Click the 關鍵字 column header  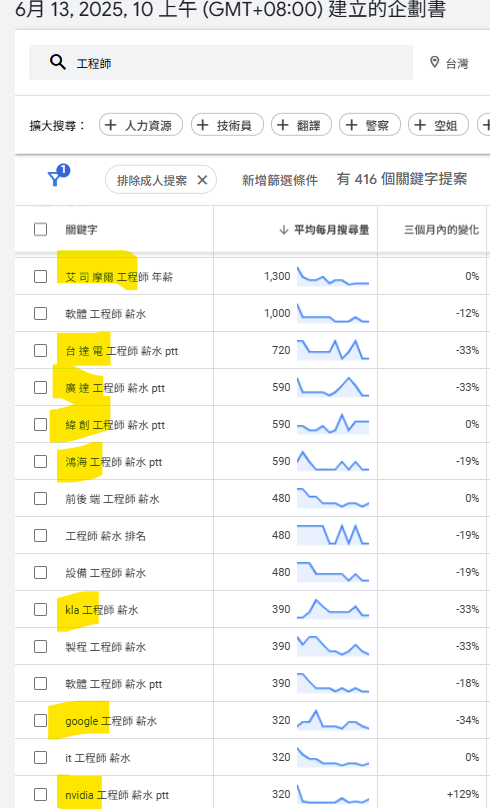coord(81,230)
